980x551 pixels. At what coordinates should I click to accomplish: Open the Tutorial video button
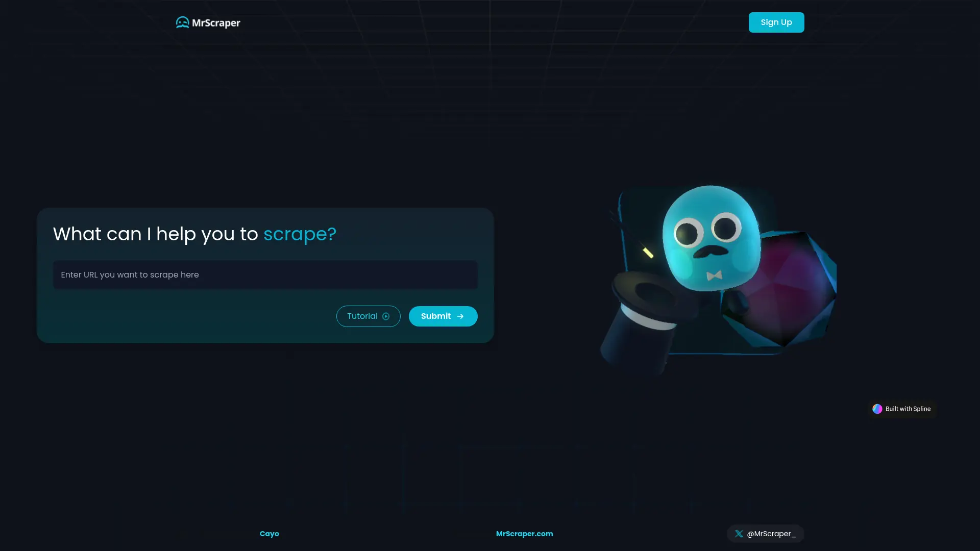369,316
